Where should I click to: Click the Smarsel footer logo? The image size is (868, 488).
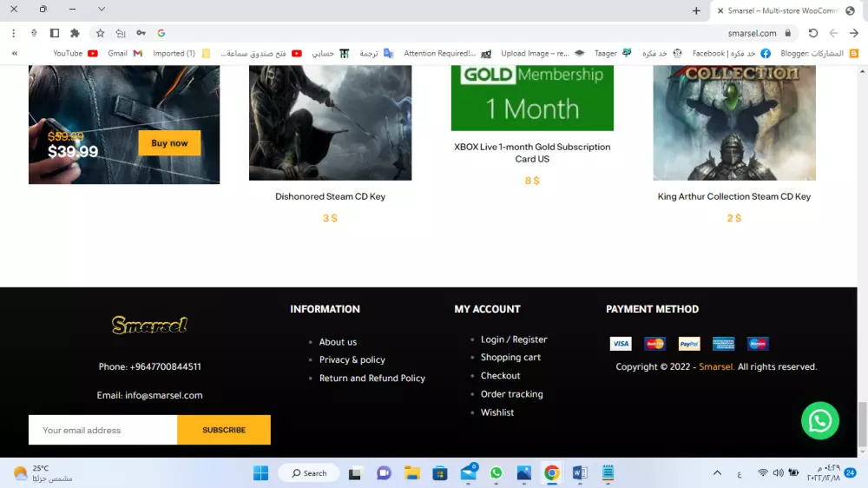pos(149,325)
